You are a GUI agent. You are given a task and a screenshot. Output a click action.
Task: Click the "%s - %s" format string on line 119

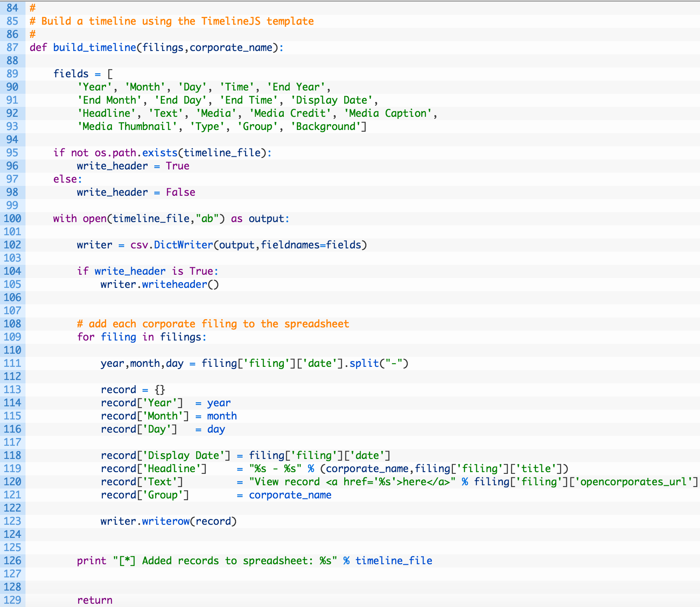[x=275, y=469]
